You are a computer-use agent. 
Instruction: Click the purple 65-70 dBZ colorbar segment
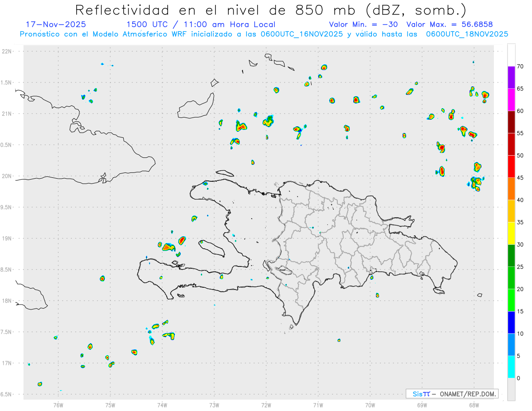click(511, 78)
